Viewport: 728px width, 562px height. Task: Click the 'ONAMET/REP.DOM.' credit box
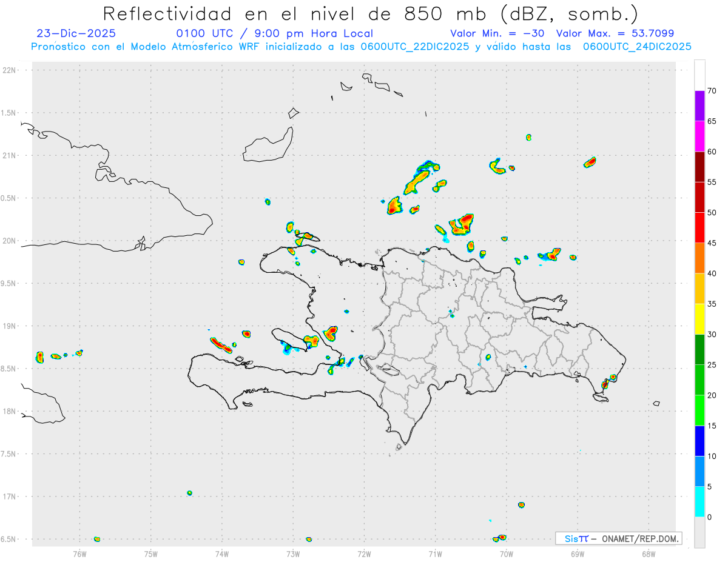click(x=618, y=538)
